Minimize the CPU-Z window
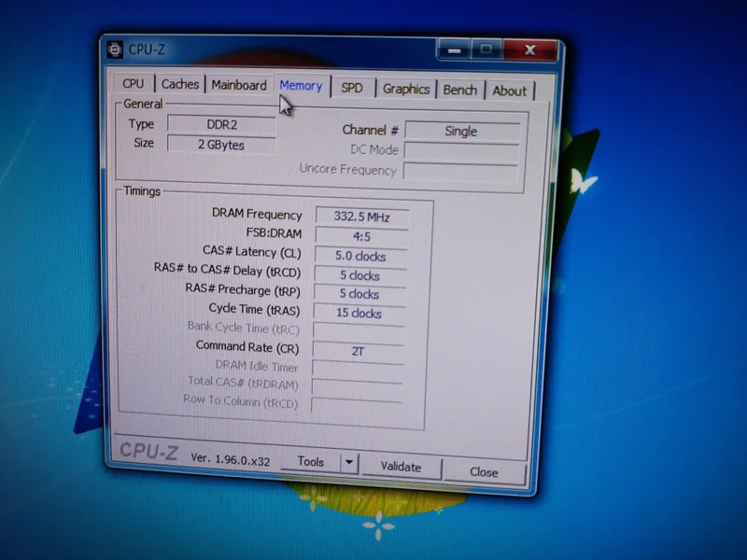747x560 pixels. tap(454, 50)
